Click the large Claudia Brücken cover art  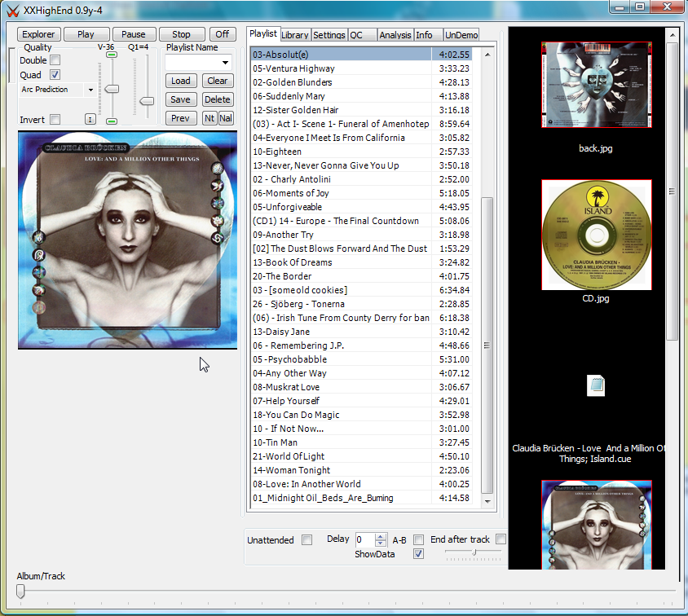[128, 240]
